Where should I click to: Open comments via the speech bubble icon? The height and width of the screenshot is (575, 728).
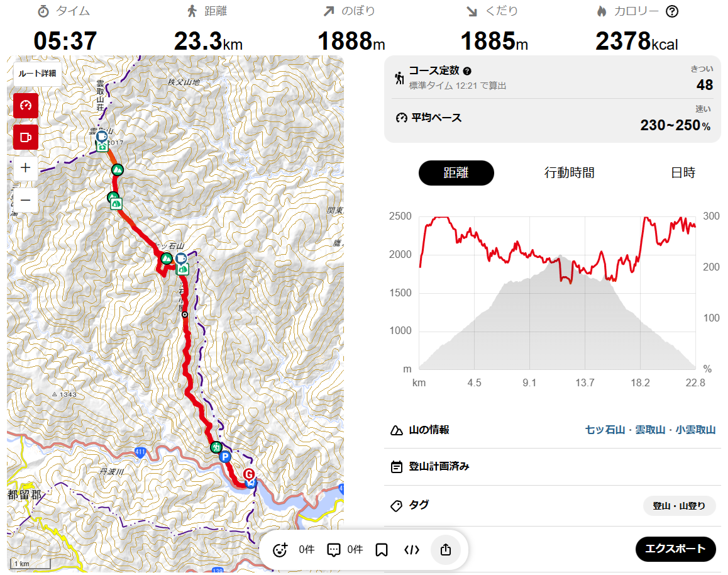pyautogui.click(x=334, y=550)
